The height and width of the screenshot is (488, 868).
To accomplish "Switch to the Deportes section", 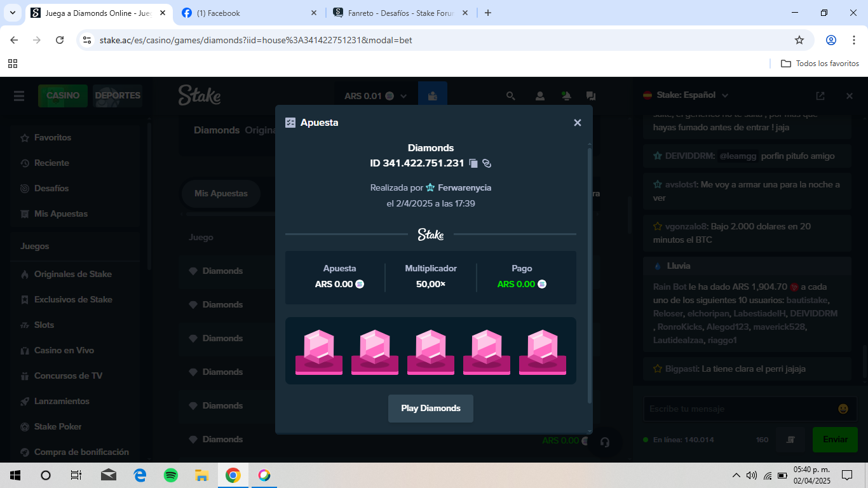I will [118, 96].
